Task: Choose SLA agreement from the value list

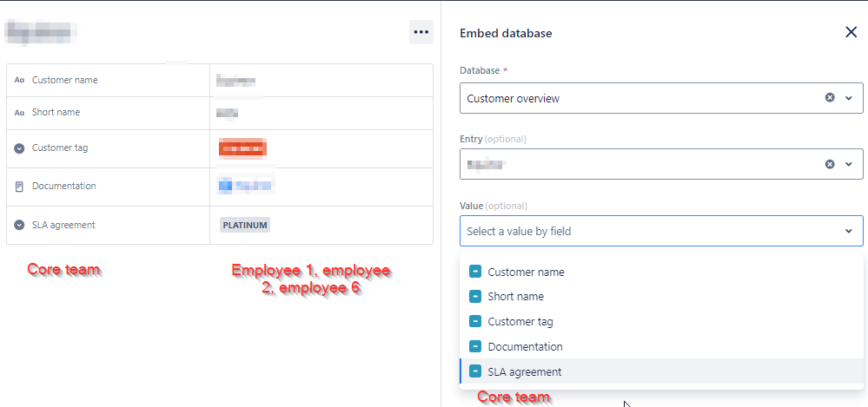Action: (661, 371)
